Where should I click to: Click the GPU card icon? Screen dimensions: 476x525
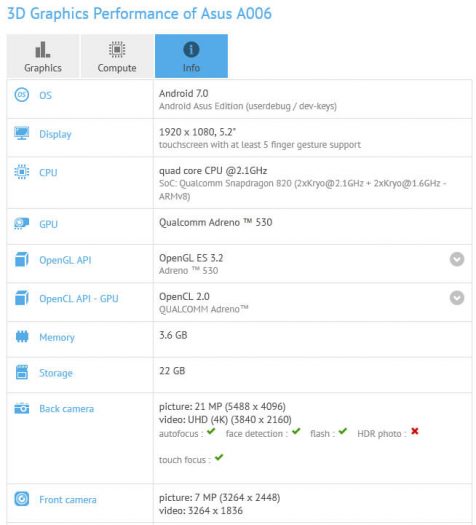22,224
